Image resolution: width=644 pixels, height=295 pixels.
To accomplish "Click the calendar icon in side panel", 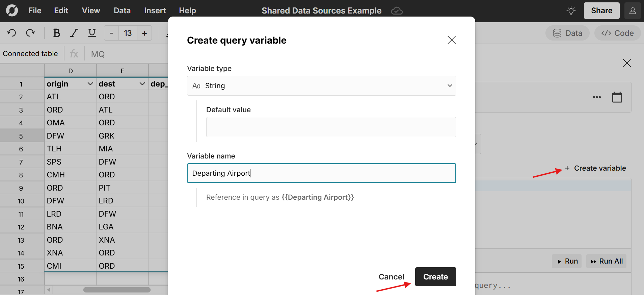I will click(617, 97).
